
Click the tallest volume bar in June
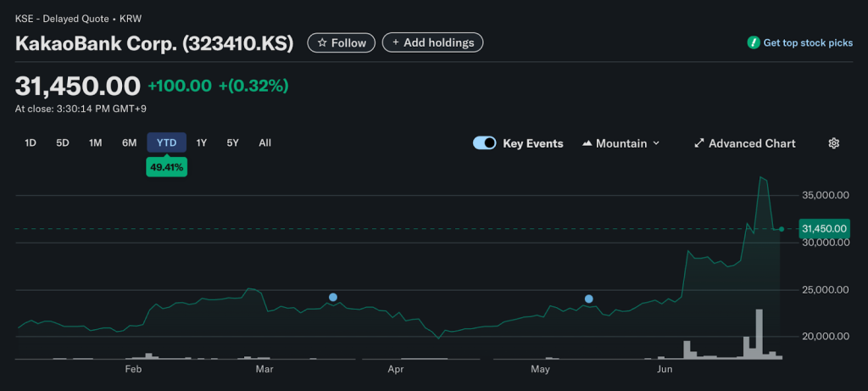point(759,334)
